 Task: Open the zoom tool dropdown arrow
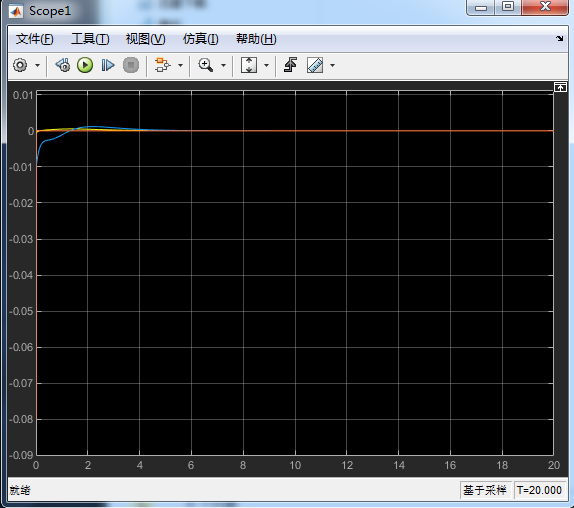(223, 66)
